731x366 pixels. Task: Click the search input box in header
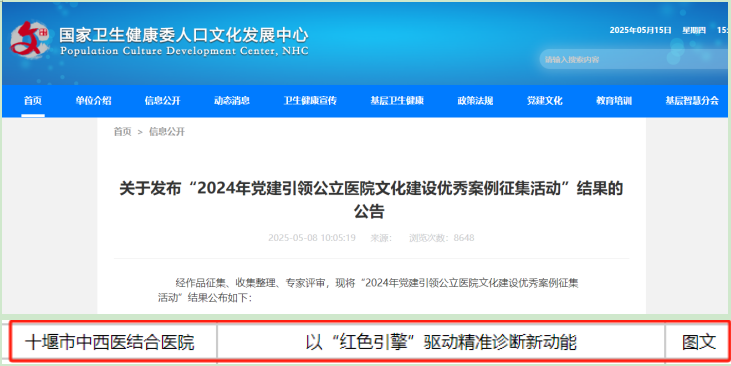(635, 60)
